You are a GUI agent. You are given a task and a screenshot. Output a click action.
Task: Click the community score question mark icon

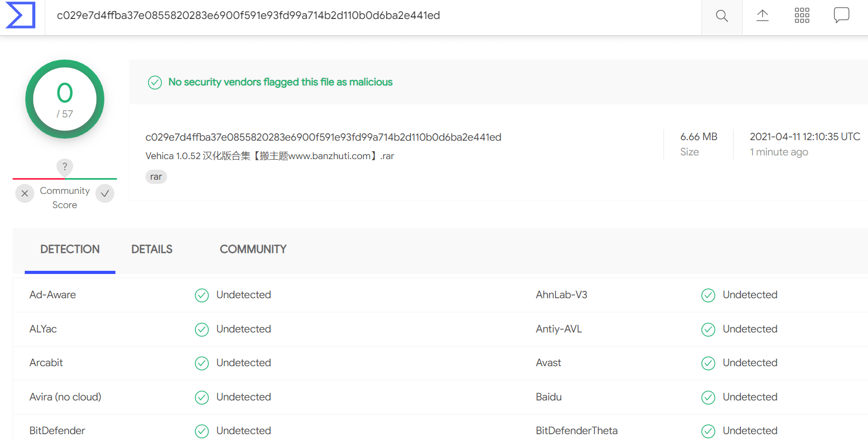coord(65,167)
